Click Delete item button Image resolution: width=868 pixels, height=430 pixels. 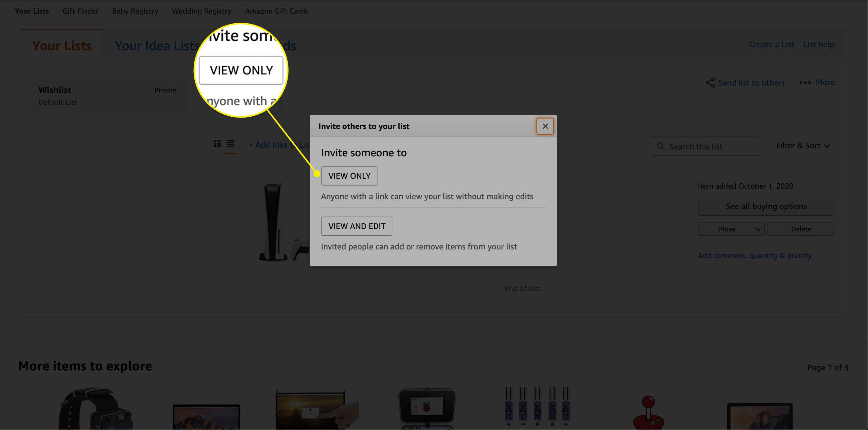[801, 229]
